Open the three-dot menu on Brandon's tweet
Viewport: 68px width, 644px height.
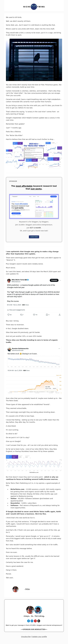59,349
